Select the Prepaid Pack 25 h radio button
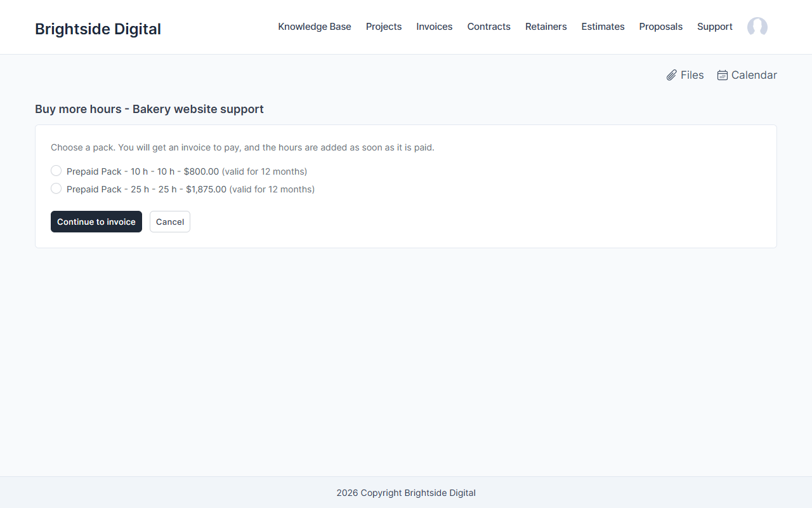Screen dimensions: 812x508 point(56,189)
